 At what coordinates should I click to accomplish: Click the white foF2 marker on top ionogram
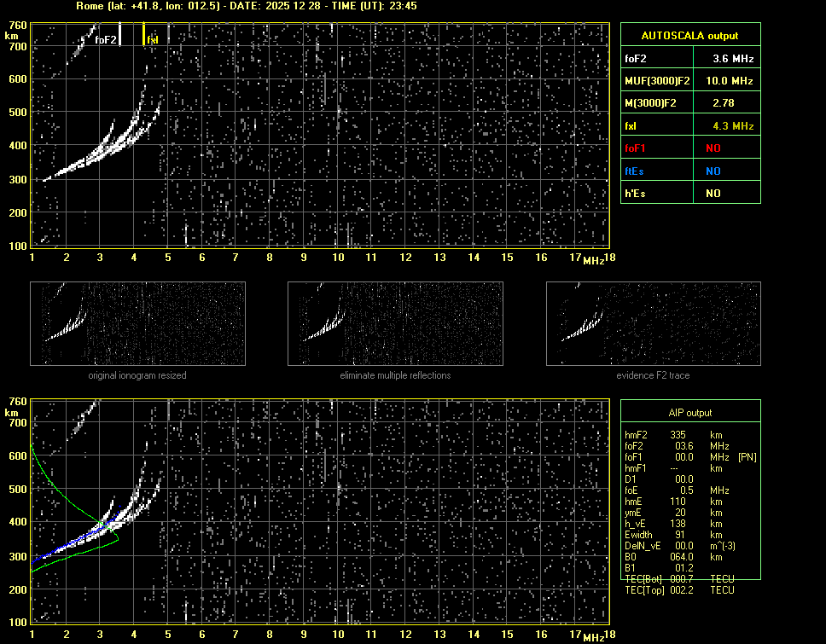click(119, 34)
